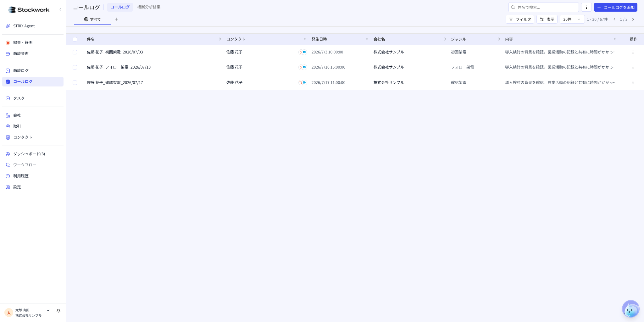Open more options menu next to search

pyautogui.click(x=586, y=7)
